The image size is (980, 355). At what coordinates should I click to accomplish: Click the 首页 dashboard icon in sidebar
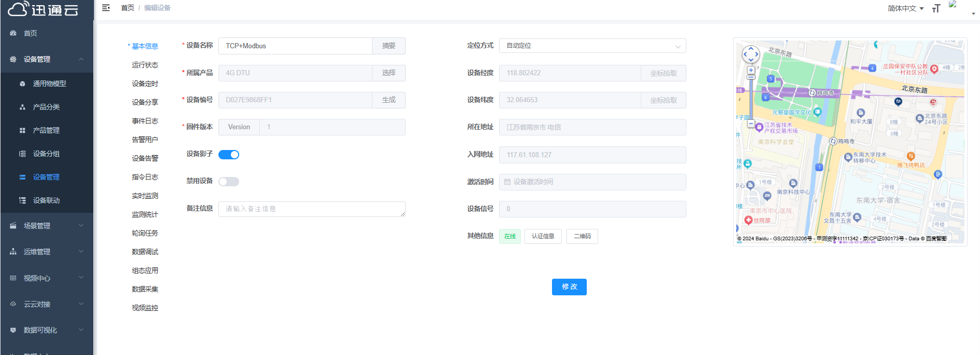click(x=13, y=33)
